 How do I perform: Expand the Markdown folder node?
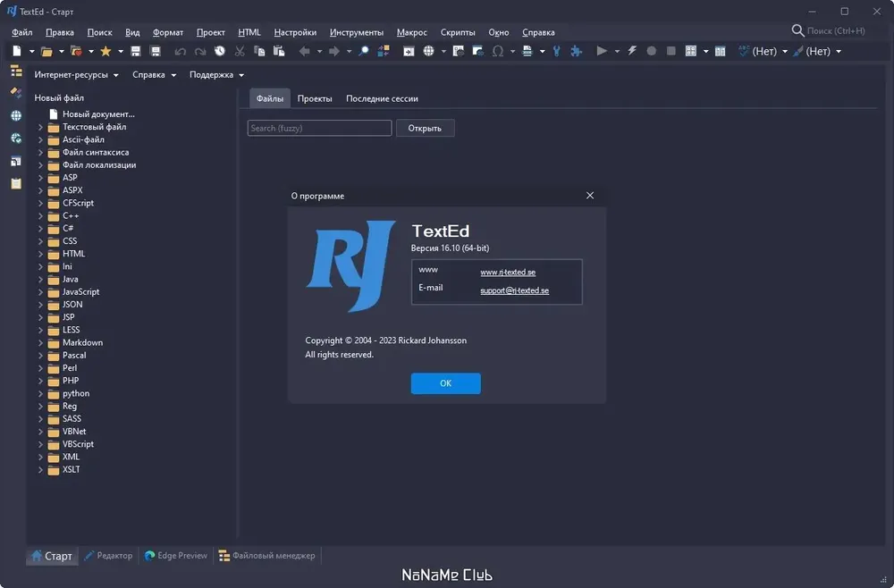(x=40, y=343)
